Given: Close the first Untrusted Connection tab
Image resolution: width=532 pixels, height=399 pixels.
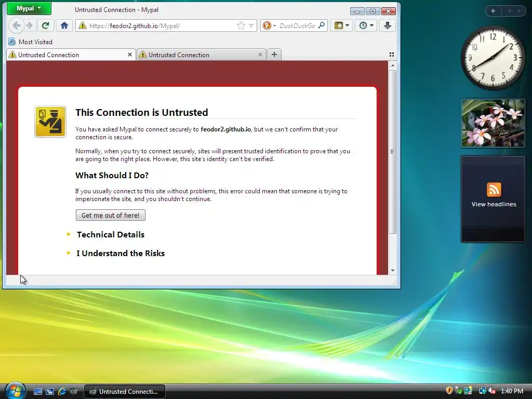Looking at the screenshot, I should coord(129,55).
